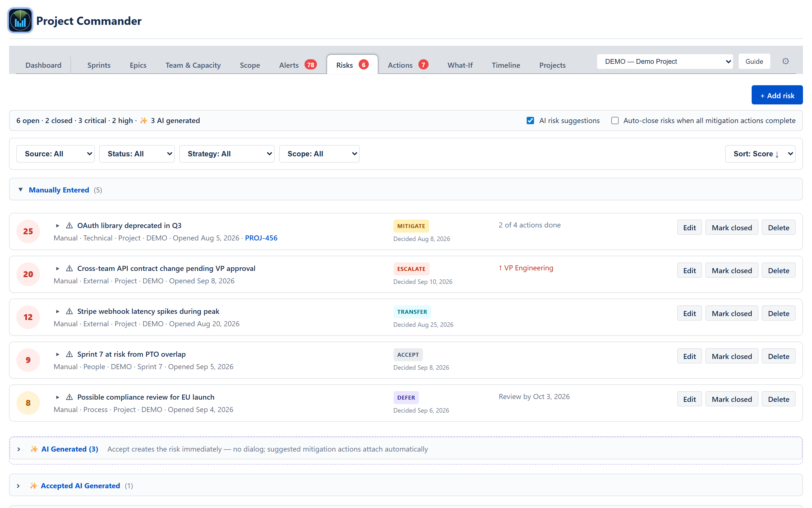Click the ACCEPT strategy tag
The image size is (812, 508).
(x=408, y=355)
